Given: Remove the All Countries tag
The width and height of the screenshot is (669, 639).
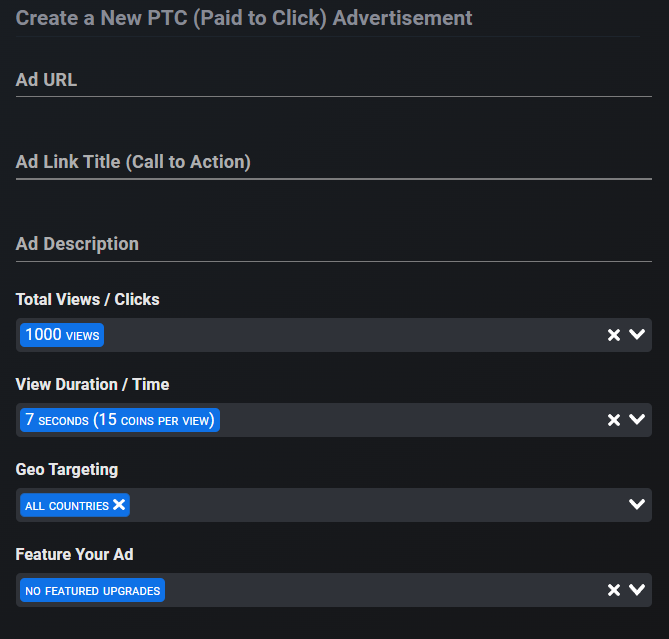Looking at the screenshot, I should click(119, 505).
